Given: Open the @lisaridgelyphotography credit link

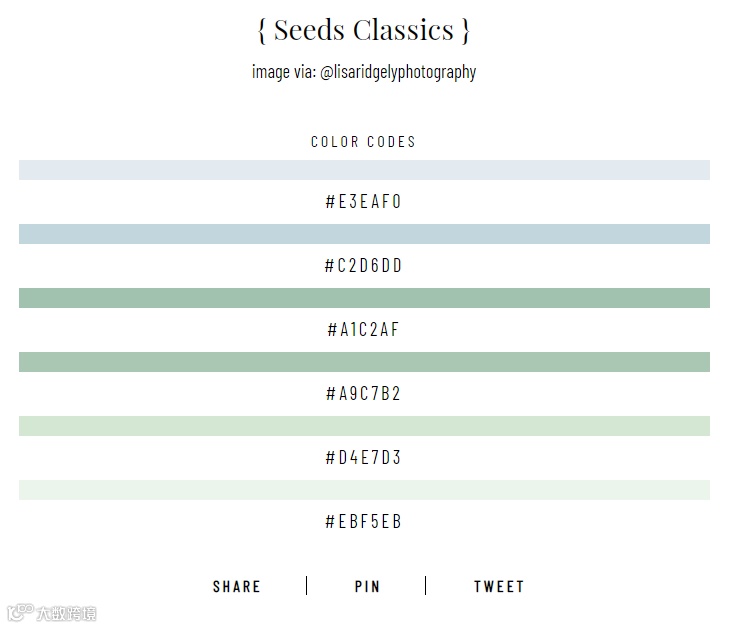Looking at the screenshot, I should (398, 72).
